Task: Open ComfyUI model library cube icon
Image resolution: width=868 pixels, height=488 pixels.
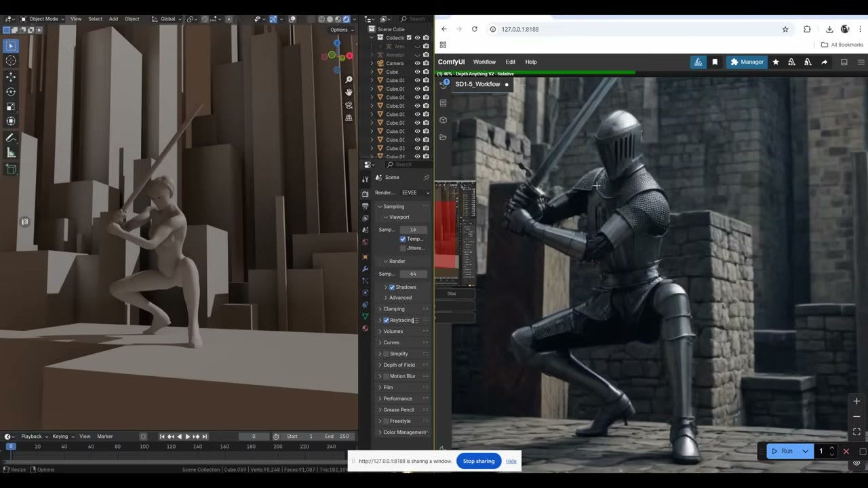Action: point(443,120)
